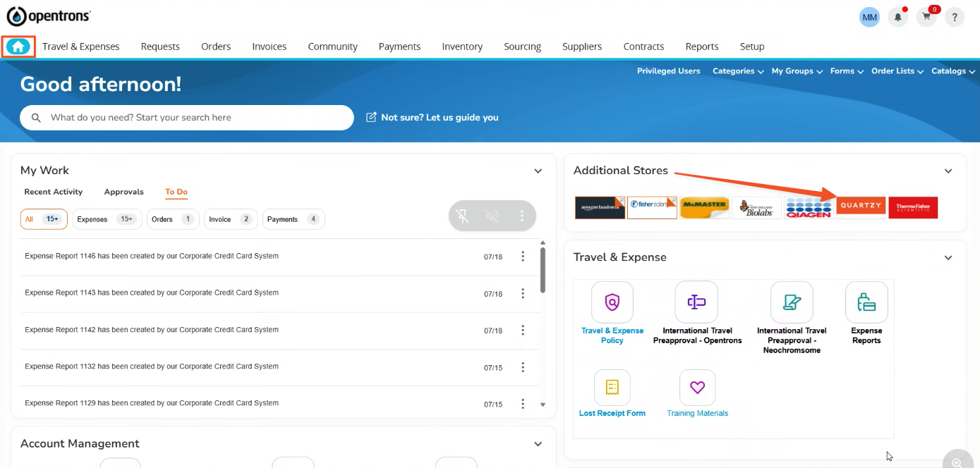The image size is (980, 468).
Task: Go to the Home icon
Action: pos(19,47)
